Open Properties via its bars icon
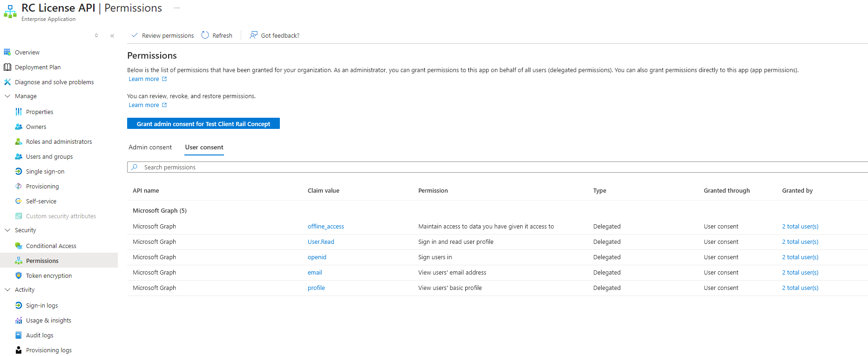868x356 pixels. click(19, 112)
